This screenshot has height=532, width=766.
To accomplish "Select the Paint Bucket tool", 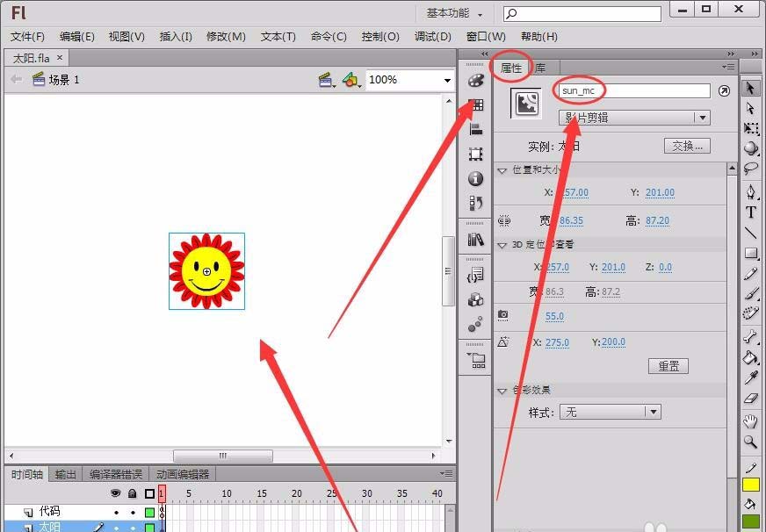I will tap(750, 356).
